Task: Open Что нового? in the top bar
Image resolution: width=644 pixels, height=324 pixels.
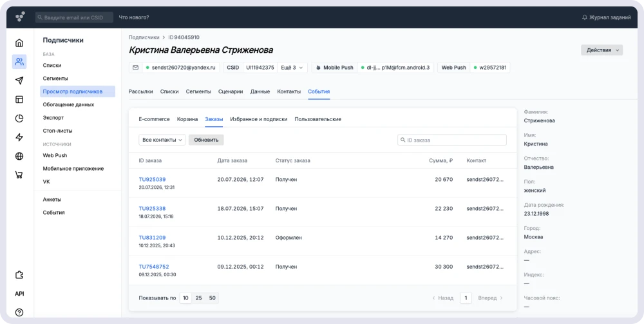Action: (134, 17)
